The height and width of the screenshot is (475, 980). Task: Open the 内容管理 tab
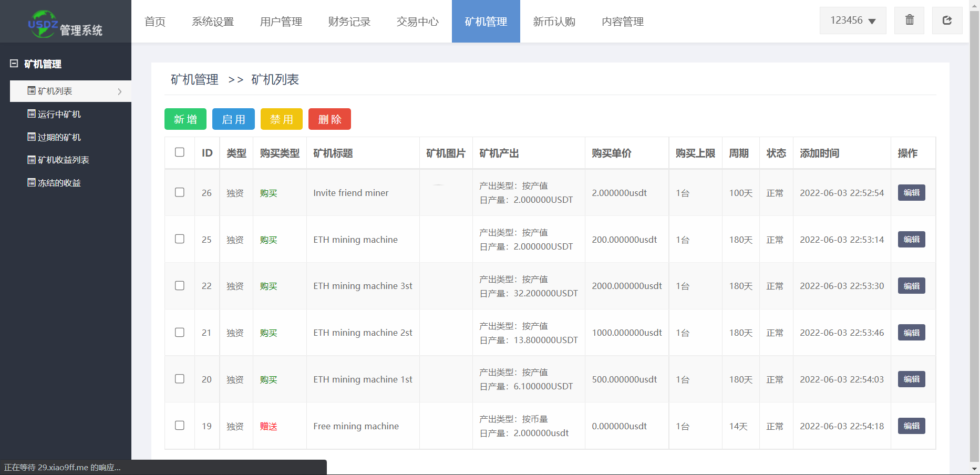tap(623, 22)
